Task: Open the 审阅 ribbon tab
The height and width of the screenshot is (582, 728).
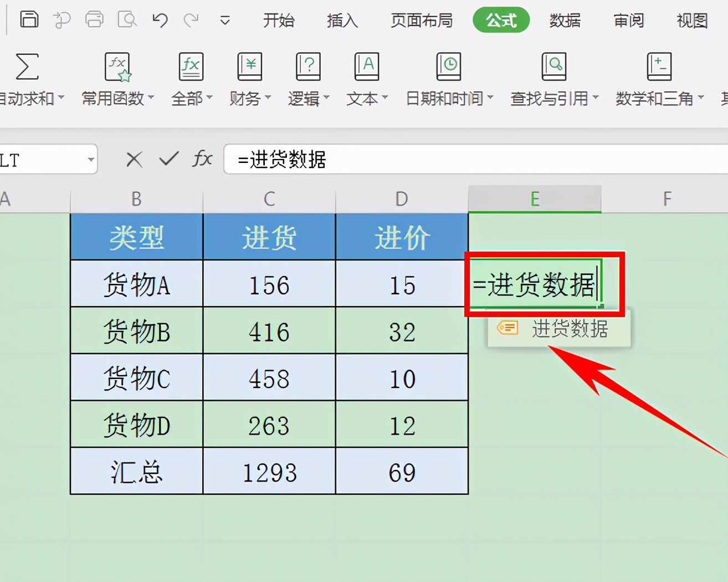Action: (628, 21)
